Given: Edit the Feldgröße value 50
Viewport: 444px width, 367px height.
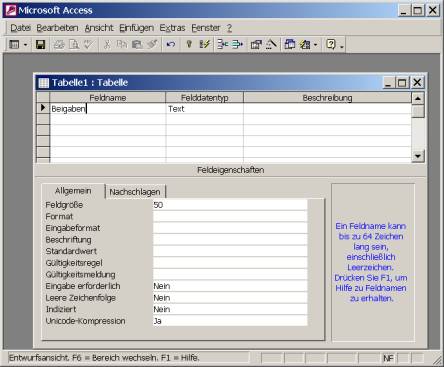Looking at the screenshot, I should [230, 205].
